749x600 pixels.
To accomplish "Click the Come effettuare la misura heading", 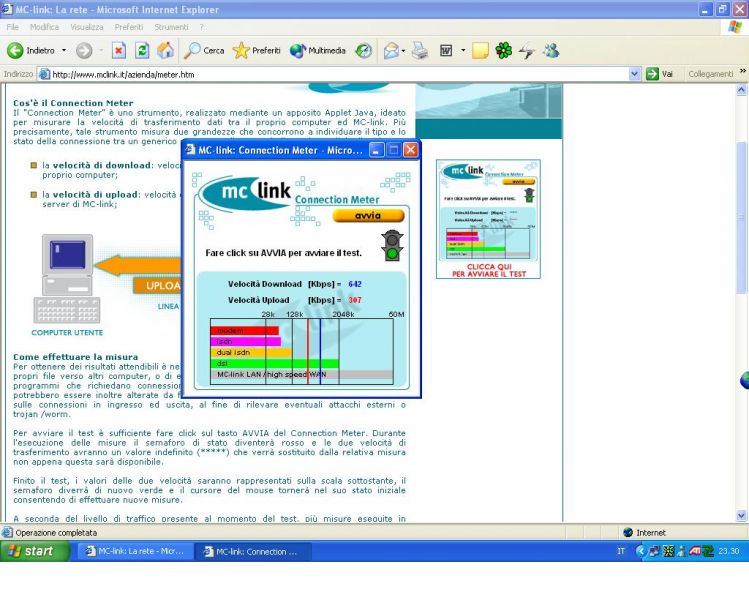I will pyautogui.click(x=75, y=357).
